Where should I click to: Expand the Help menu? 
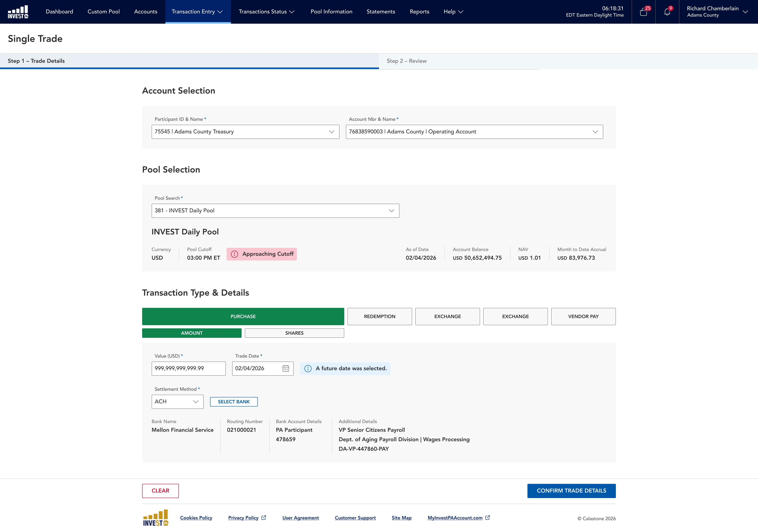click(454, 12)
